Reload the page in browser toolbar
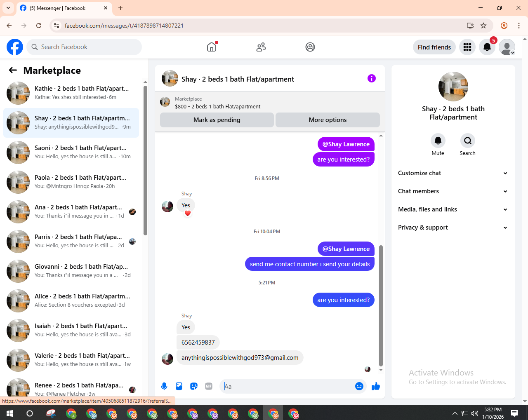Viewport: 528px width, 420px height. [x=39, y=26]
